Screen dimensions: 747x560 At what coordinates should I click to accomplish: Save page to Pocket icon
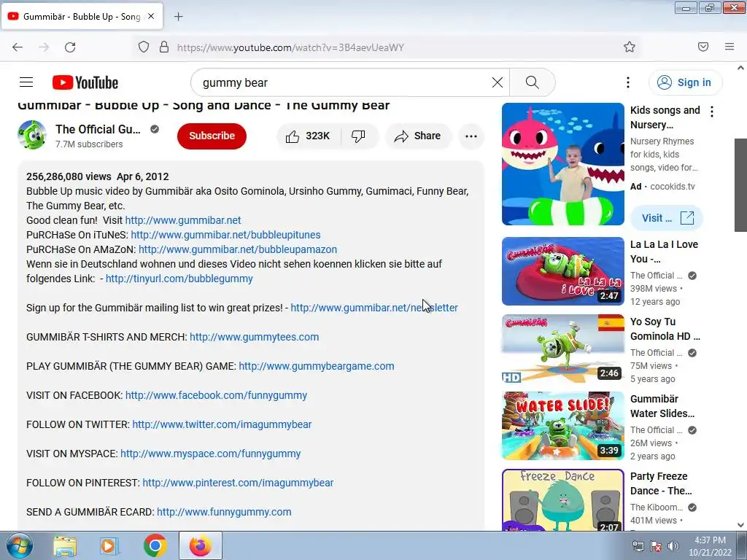703,47
